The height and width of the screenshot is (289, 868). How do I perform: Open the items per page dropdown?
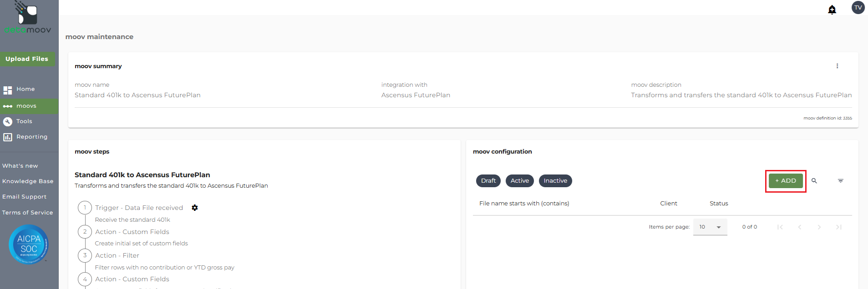[710, 227]
